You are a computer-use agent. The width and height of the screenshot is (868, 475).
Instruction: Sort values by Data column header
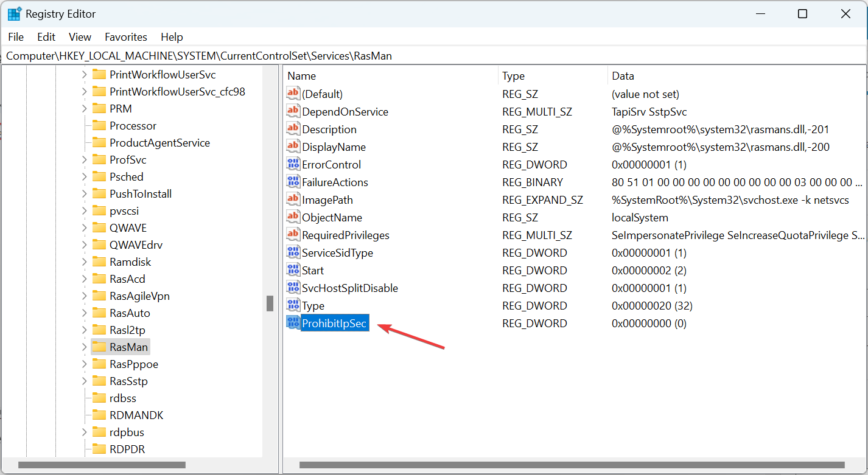coord(736,76)
